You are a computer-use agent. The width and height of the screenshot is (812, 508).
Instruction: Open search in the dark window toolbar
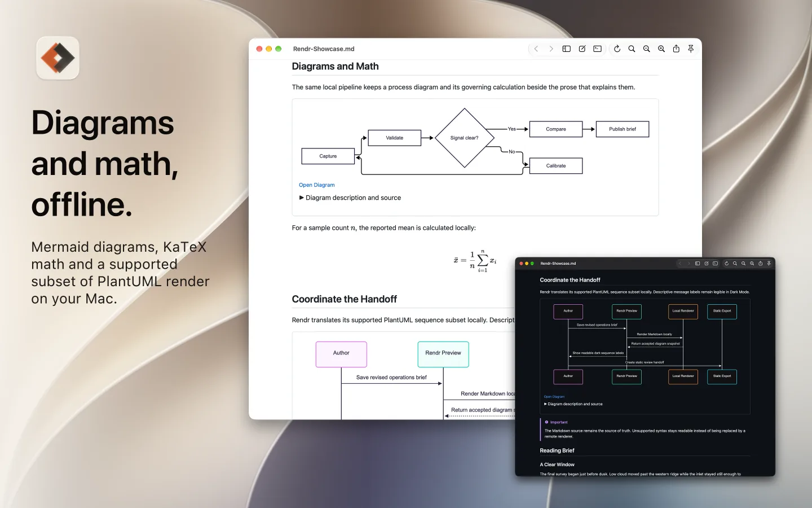pyautogui.click(x=735, y=263)
